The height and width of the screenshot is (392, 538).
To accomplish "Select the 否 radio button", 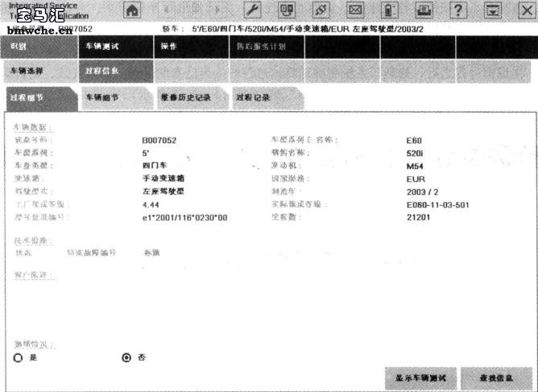I will [x=126, y=357].
